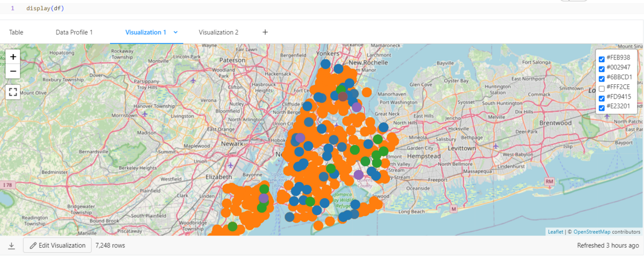Click the New Rochelle map label
Viewport: 644px width, 257px height.
(368, 63)
